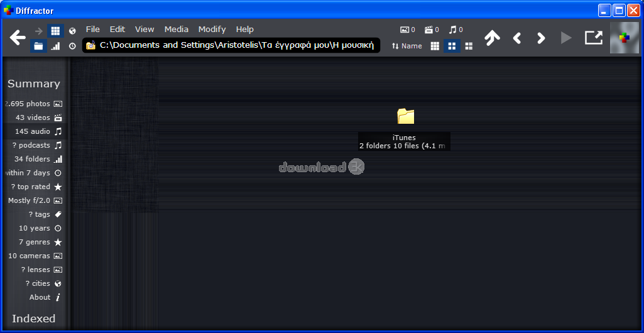Open the Name sort order dropdown
Screen dimensions: 644x333
[x=407, y=46]
